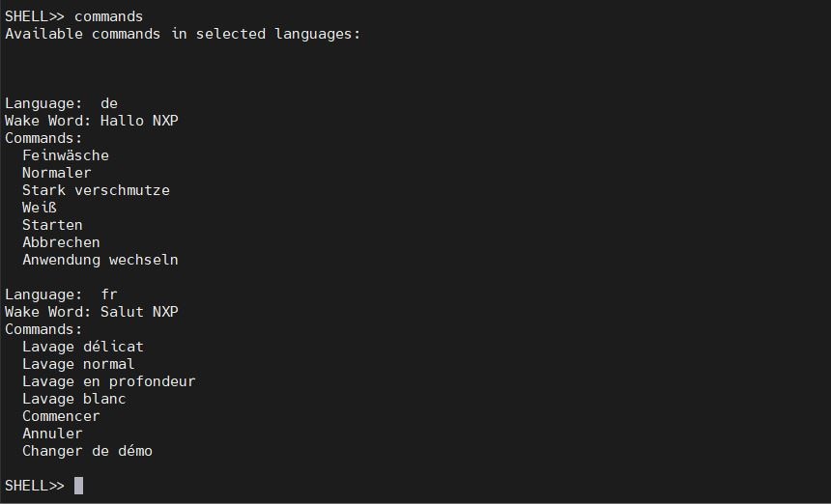Click the 'Available commands in selected languages' line

click(182, 34)
